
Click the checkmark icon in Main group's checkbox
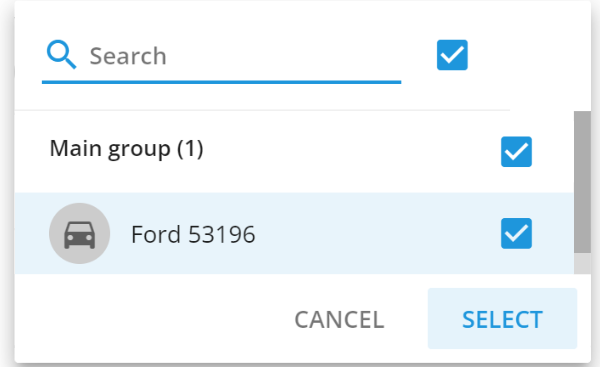(x=516, y=152)
